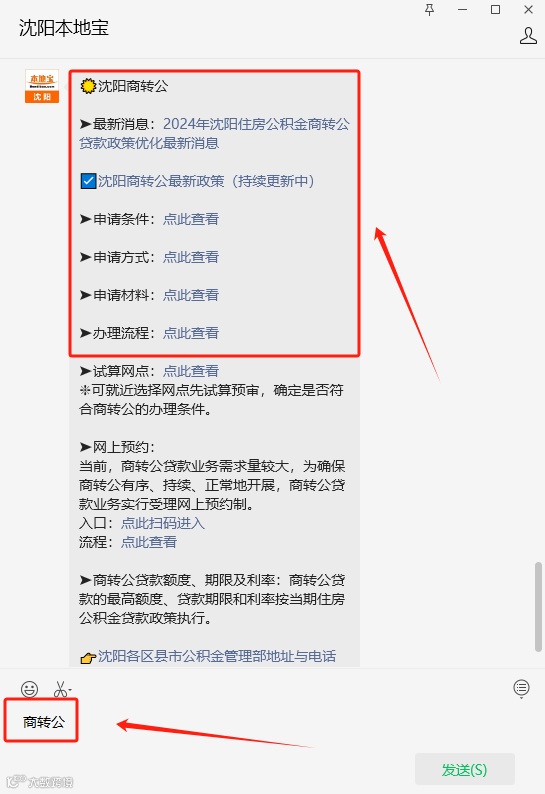Open 点此扫码进入 booking link
545x794 pixels.
click(163, 523)
